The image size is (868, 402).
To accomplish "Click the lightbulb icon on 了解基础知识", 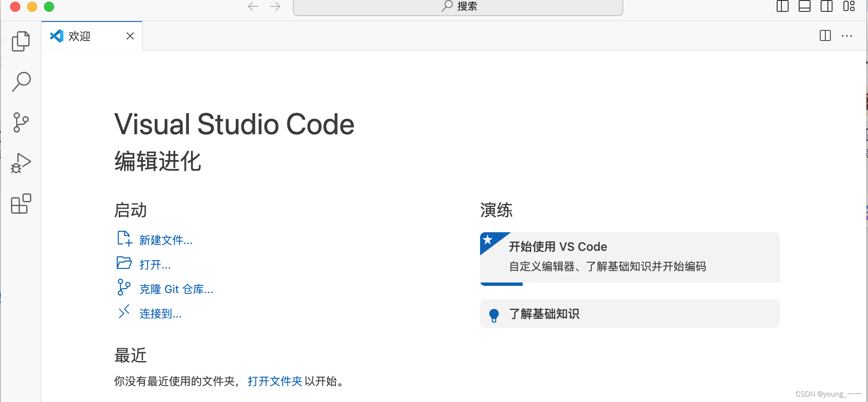I will point(494,315).
